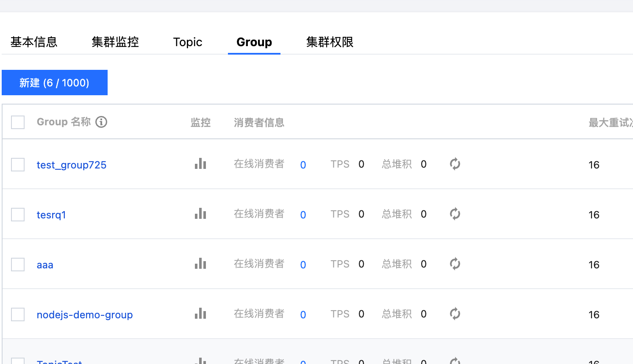Toggle the select-all checkbox in table header
Viewport: 633px width, 364px height.
(x=18, y=122)
